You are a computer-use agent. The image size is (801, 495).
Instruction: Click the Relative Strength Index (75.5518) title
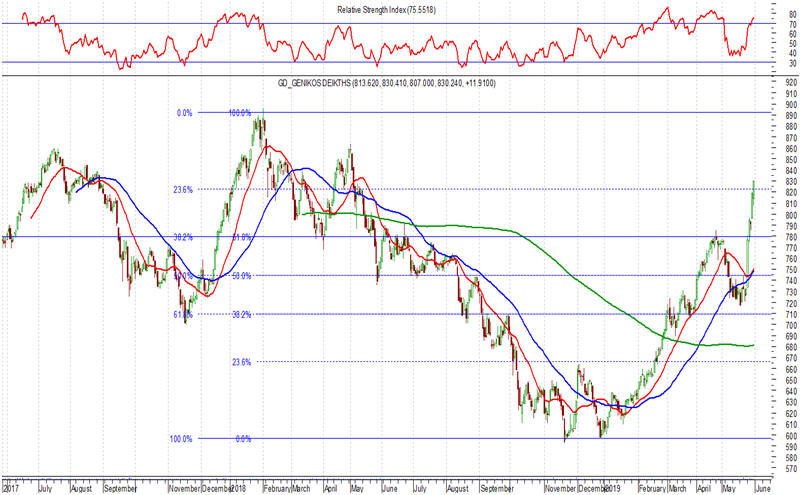pyautogui.click(x=386, y=10)
